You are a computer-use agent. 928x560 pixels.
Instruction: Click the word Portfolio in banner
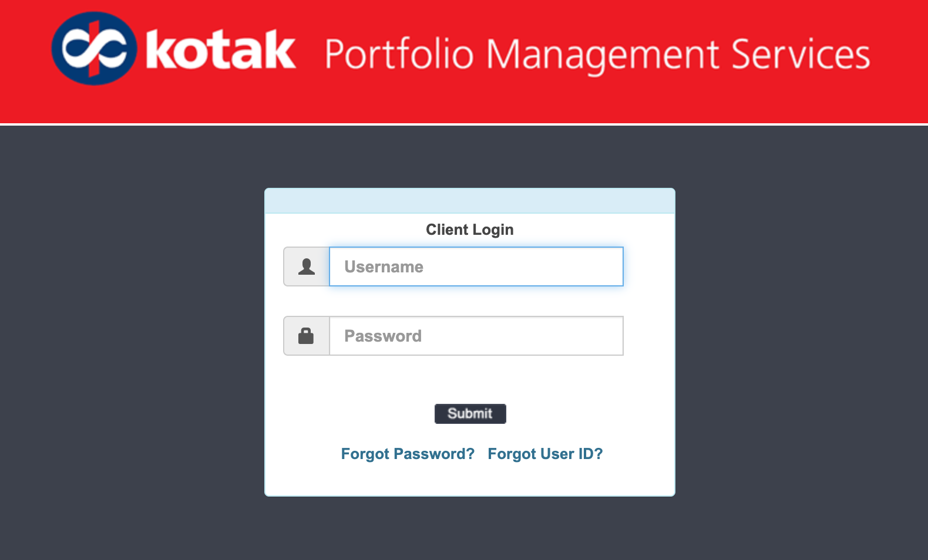[399, 55]
